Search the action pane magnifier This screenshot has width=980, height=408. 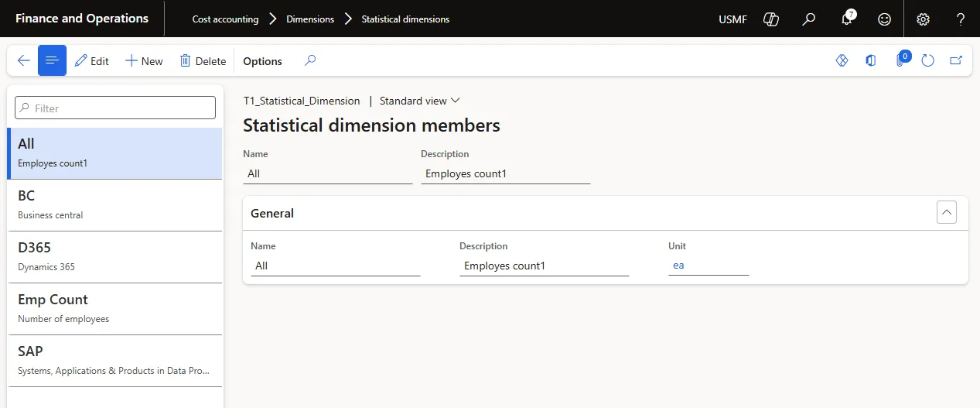pyautogui.click(x=310, y=60)
